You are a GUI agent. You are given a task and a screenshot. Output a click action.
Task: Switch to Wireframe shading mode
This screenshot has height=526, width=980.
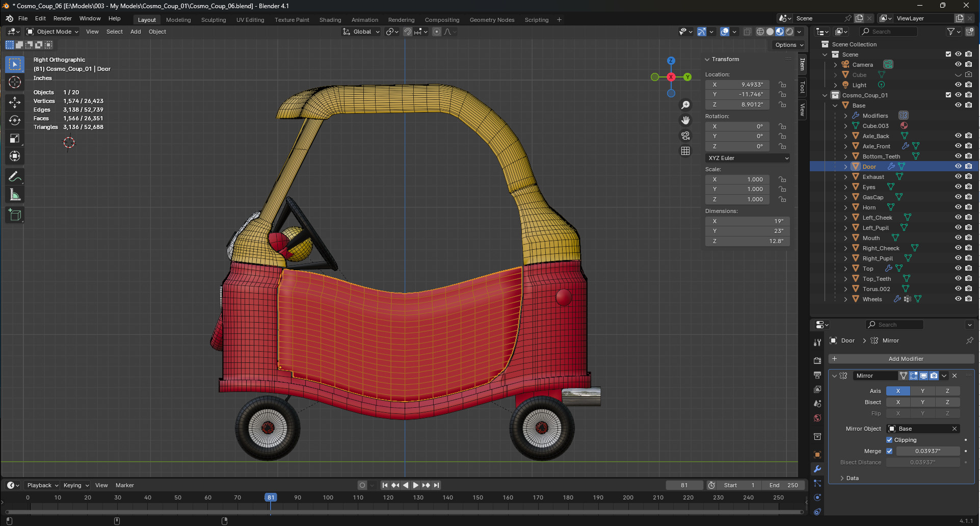760,32
